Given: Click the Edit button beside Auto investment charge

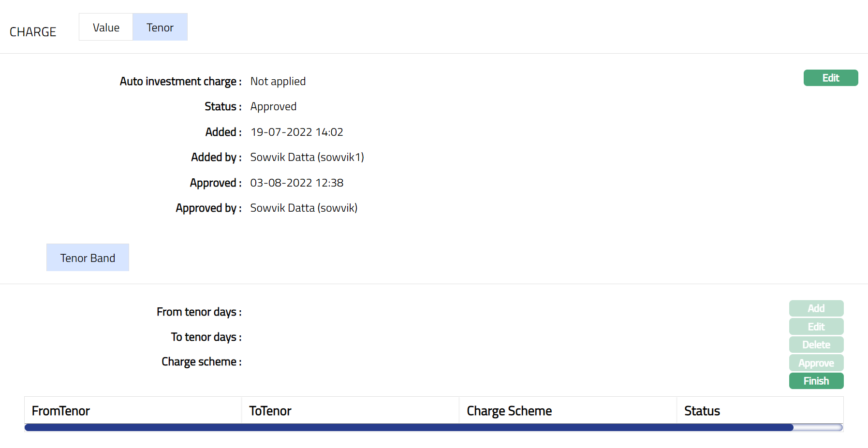Looking at the screenshot, I should [x=830, y=78].
